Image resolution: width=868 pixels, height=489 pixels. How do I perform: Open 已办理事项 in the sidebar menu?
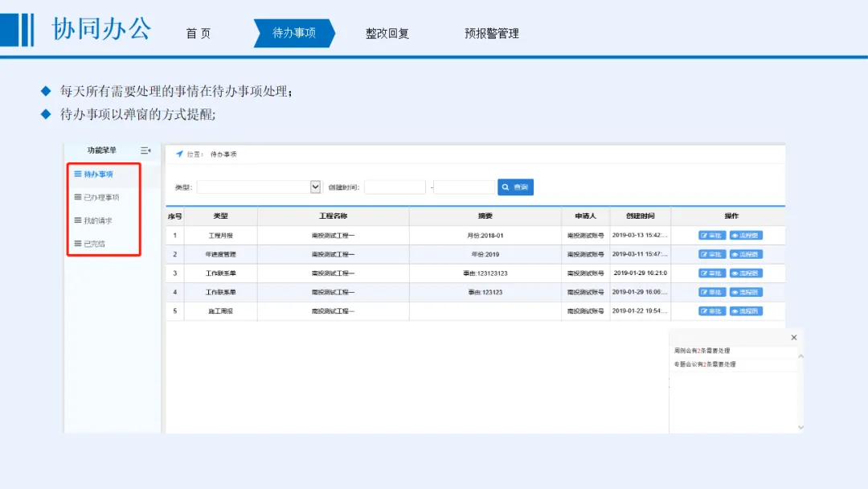click(97, 197)
